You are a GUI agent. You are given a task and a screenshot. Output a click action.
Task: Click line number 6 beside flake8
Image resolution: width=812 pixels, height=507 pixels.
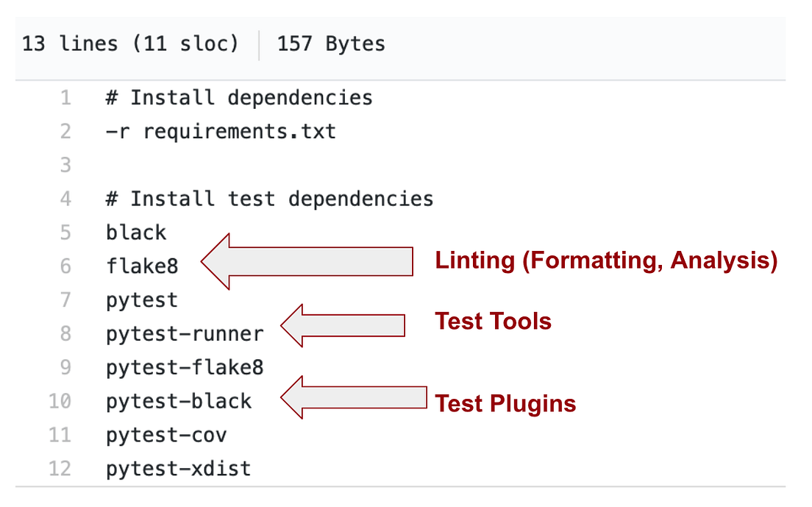click(x=65, y=266)
